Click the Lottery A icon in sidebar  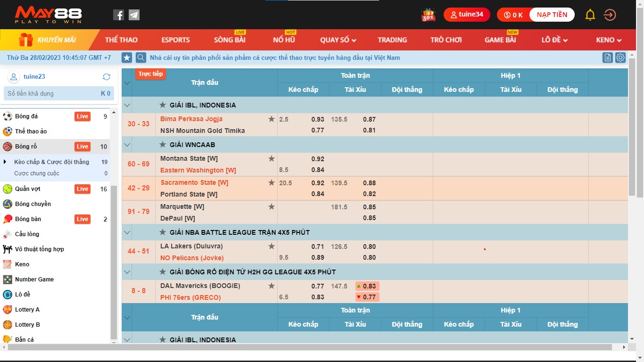7,310
